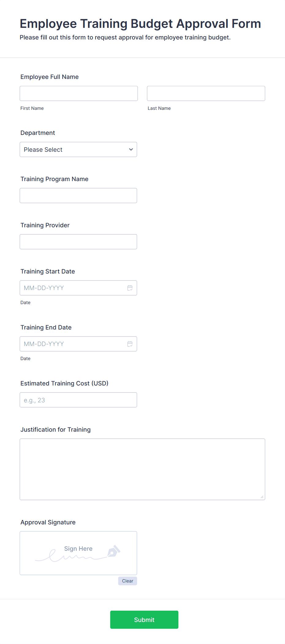
Task: Select the Please Select department menu
Action: coord(78,150)
